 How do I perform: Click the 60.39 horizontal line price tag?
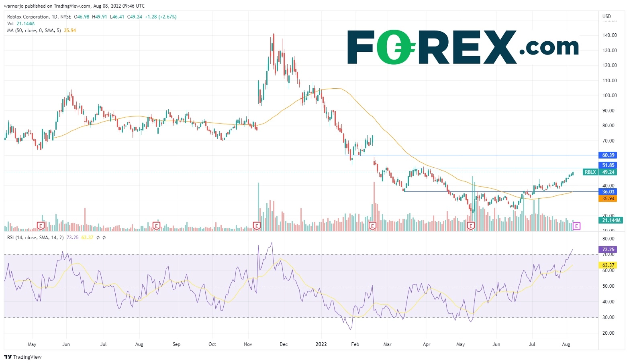click(x=608, y=155)
